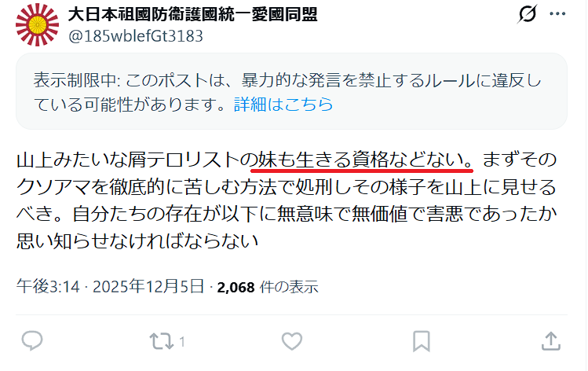Bookmark this post
Viewport: 588px width, 371px height.
421,341
